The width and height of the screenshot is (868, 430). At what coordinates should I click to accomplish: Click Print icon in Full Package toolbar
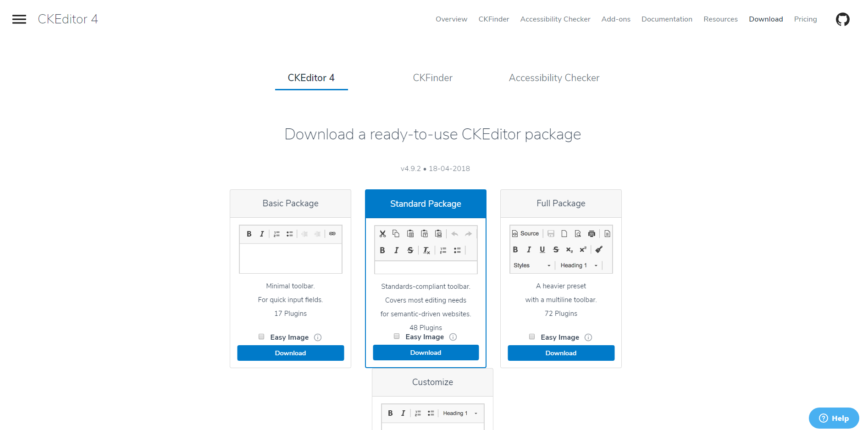592,234
